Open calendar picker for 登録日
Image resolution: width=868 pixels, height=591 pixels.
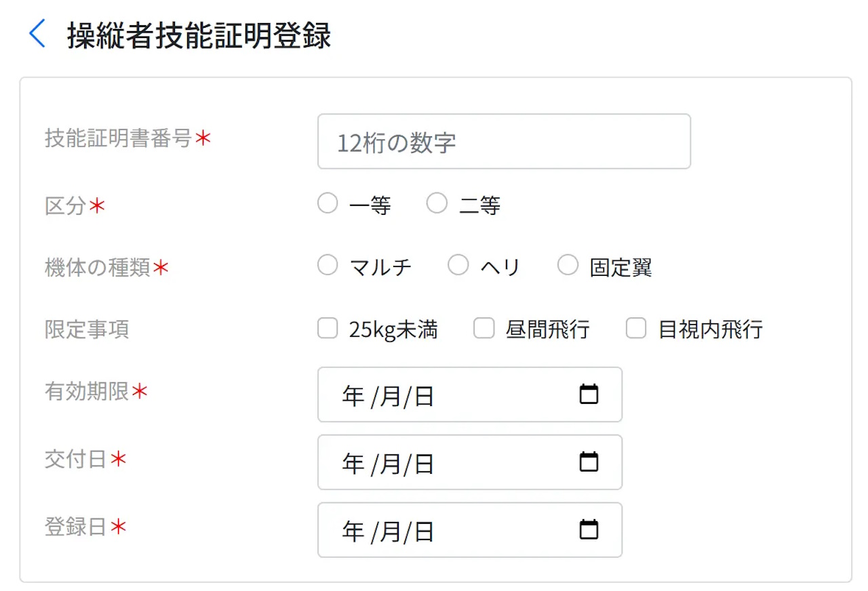pyautogui.click(x=589, y=529)
